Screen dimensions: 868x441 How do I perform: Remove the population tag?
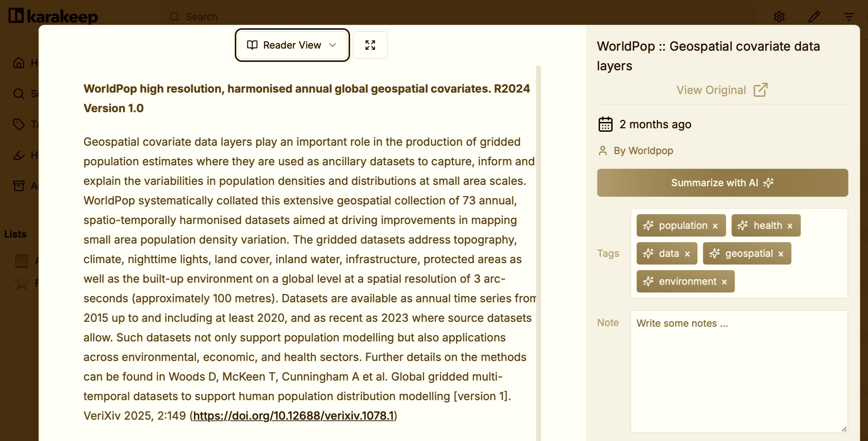point(715,226)
